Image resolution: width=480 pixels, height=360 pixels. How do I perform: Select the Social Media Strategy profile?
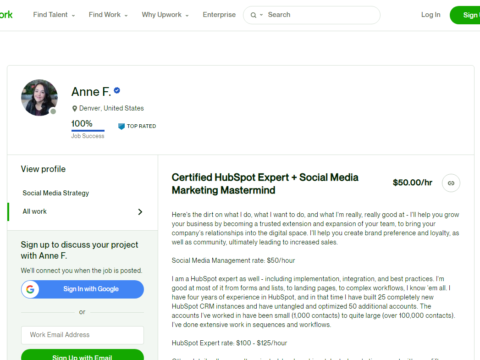[x=56, y=193]
